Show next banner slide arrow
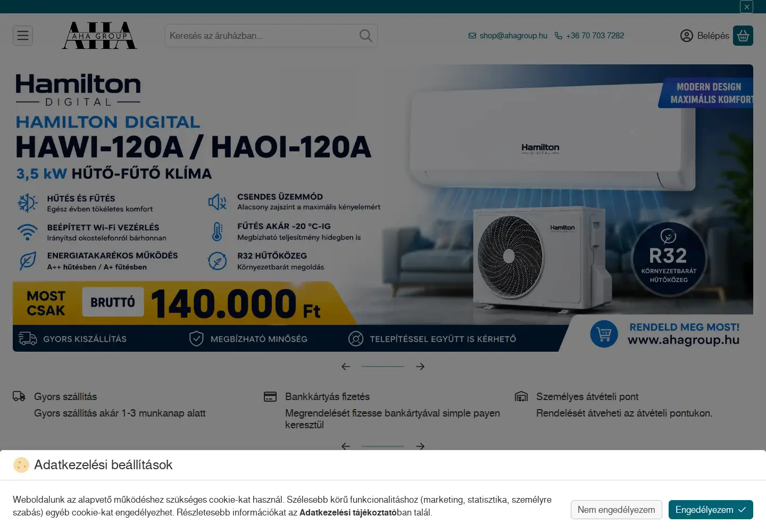Image resolution: width=766 pixels, height=532 pixels. pyautogui.click(x=420, y=367)
